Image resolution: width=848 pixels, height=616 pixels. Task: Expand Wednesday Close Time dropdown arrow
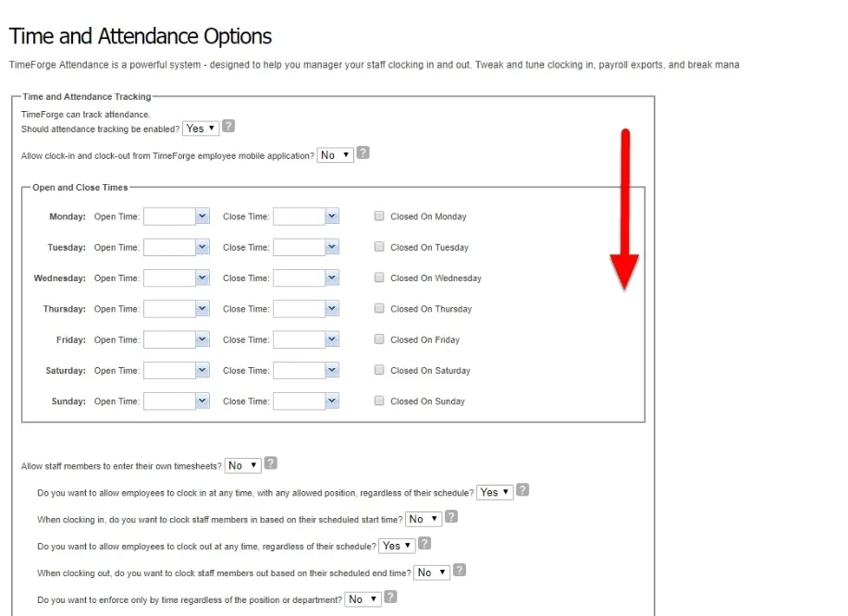point(332,278)
